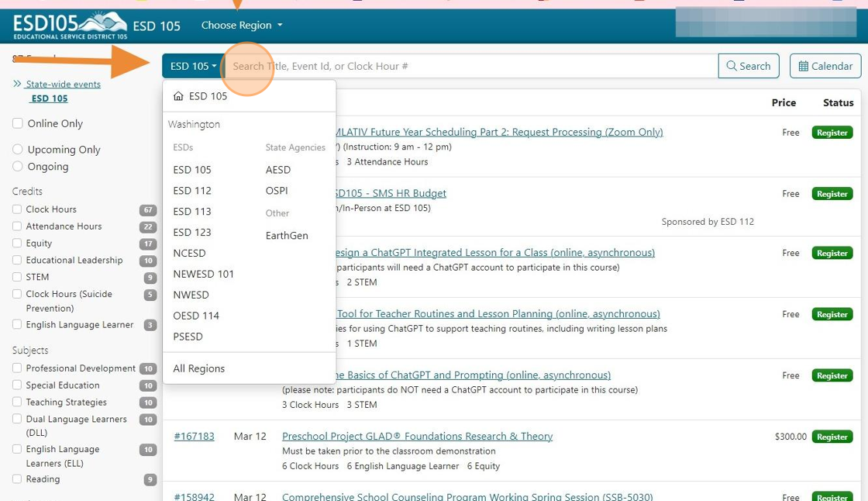Choose NEWESD 101 from region list
The height and width of the screenshot is (501, 868).
[x=203, y=274]
